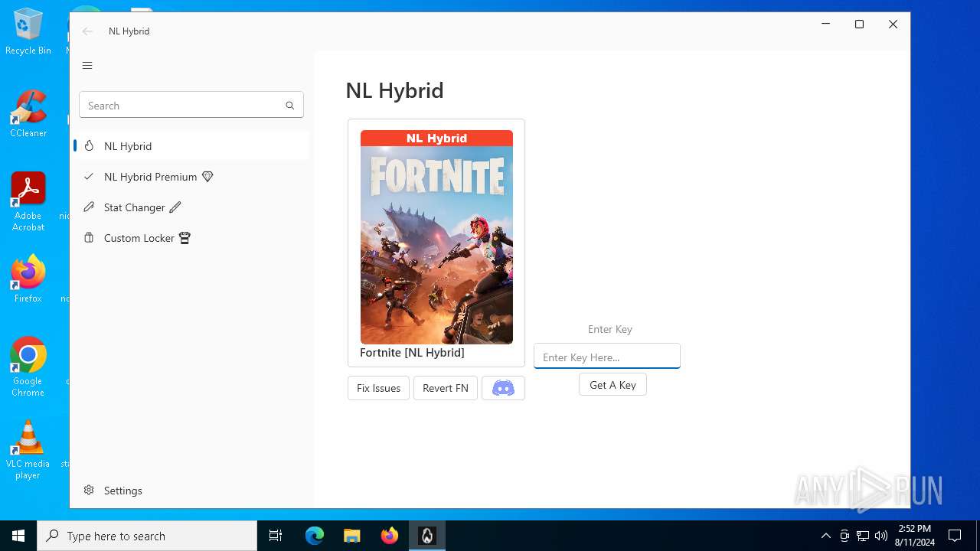Click the Fortnite cover thumbnail
This screenshot has height=551, width=980.
point(436,237)
